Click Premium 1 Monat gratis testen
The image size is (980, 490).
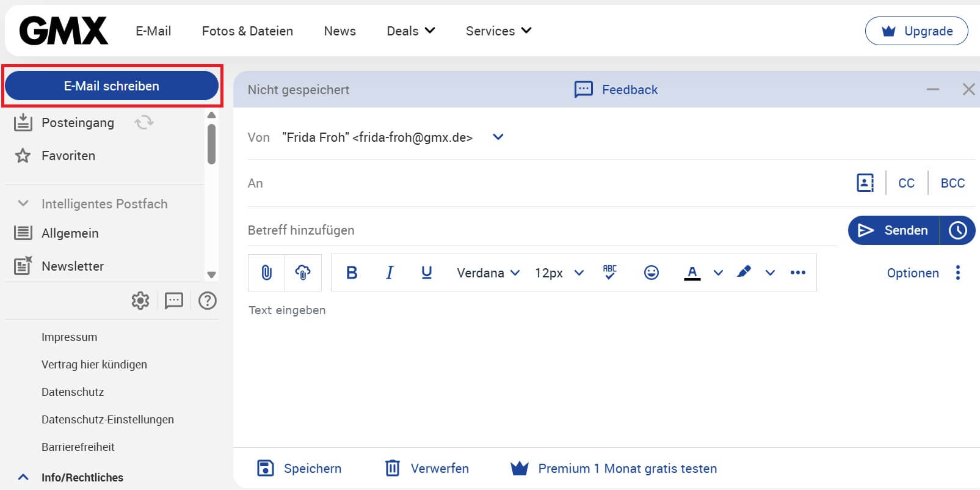613,468
